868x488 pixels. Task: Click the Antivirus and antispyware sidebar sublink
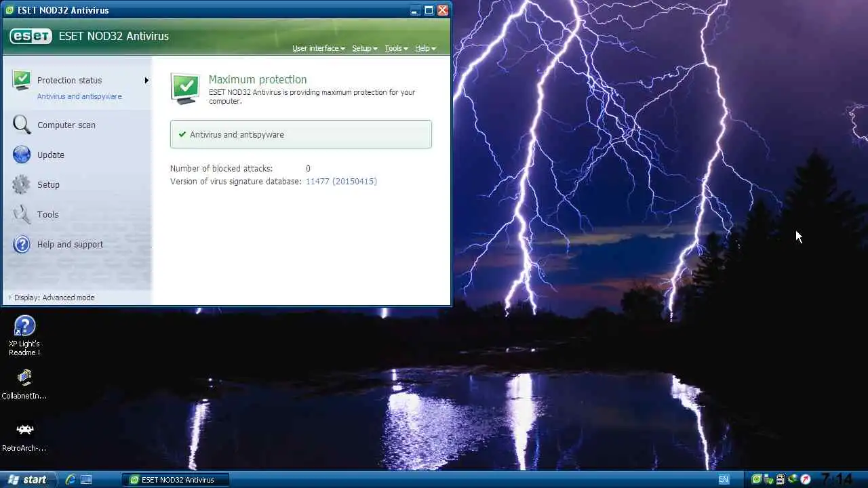click(x=79, y=96)
